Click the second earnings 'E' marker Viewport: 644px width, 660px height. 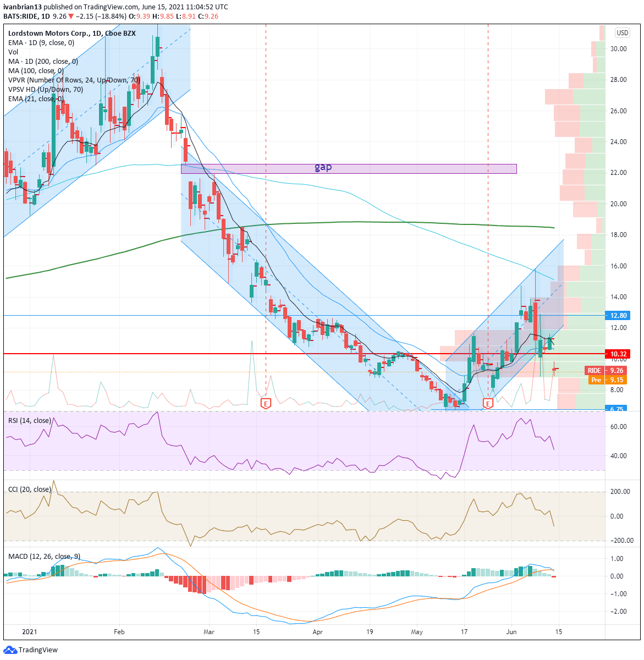pyautogui.click(x=488, y=404)
